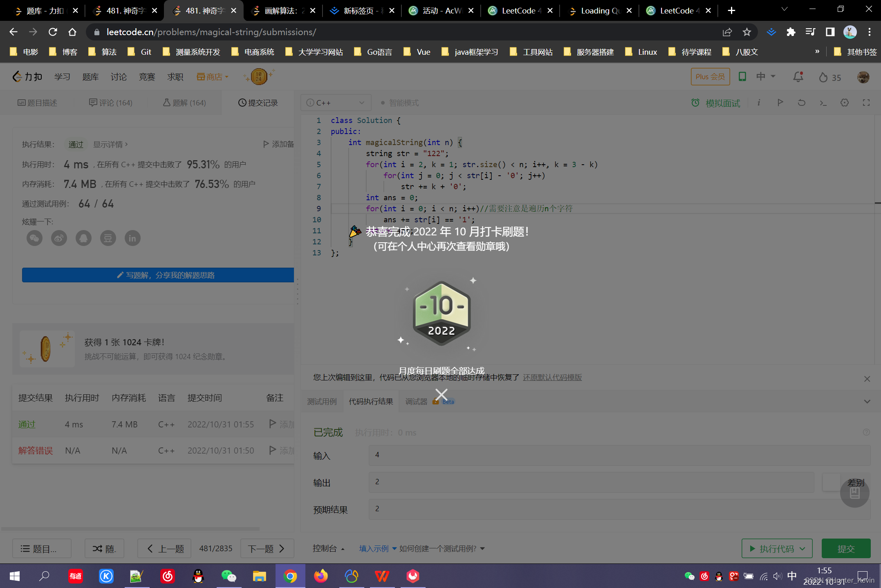The image size is (881, 588).
Task: Open 测试用例 tab
Action: (322, 402)
